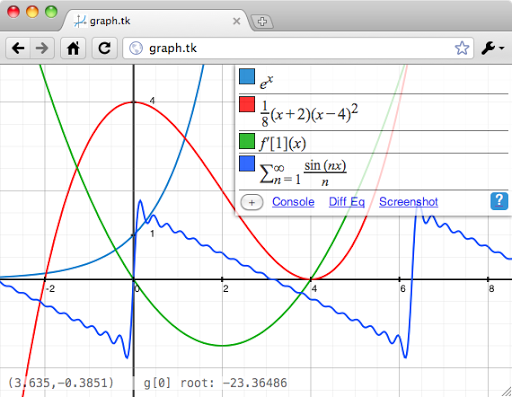This screenshot has height=397, width=512.
Task: Bookmark page with the star icon
Action: (462, 48)
